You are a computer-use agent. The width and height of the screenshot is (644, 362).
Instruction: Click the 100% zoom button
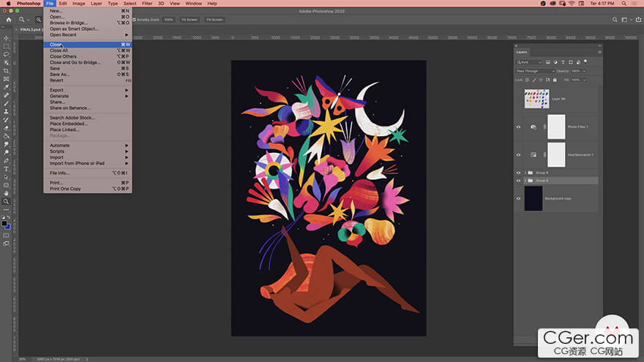click(168, 20)
